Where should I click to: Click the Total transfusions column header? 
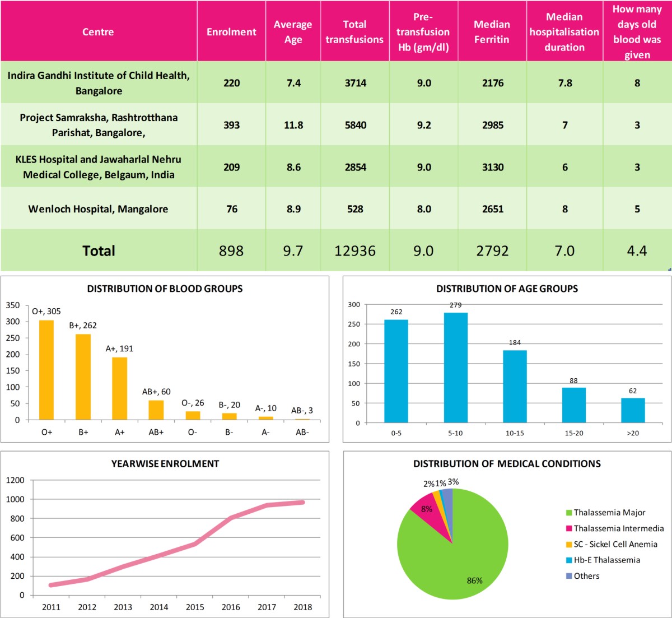click(x=354, y=32)
